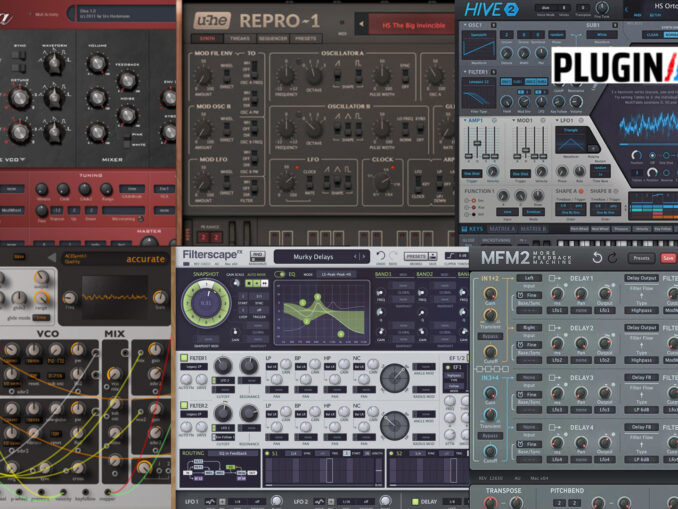Click the HS The Big Invincible preset display

click(413, 26)
